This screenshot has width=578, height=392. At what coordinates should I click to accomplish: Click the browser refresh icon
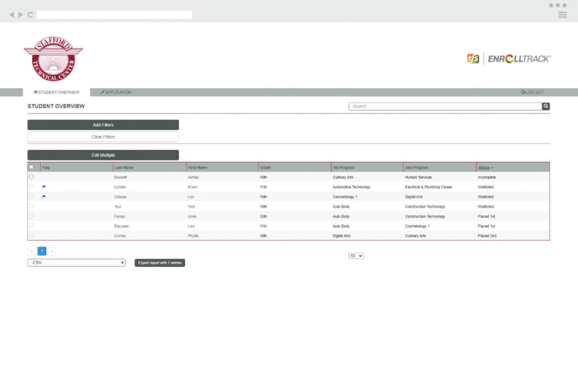tap(30, 15)
